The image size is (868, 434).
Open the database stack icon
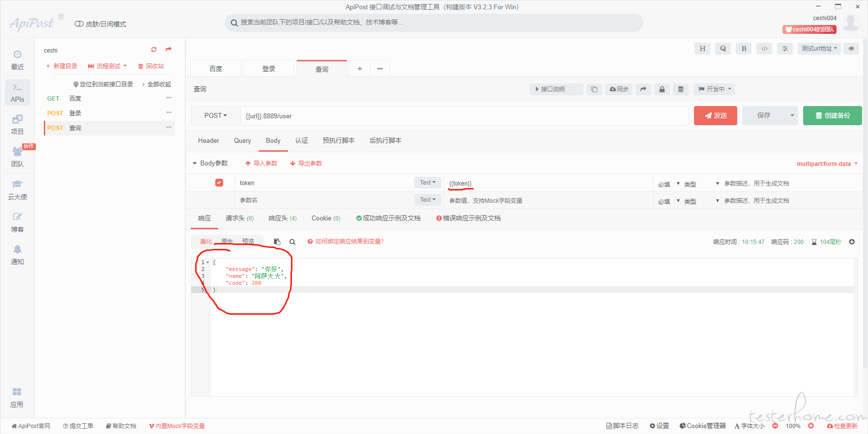tap(681, 89)
